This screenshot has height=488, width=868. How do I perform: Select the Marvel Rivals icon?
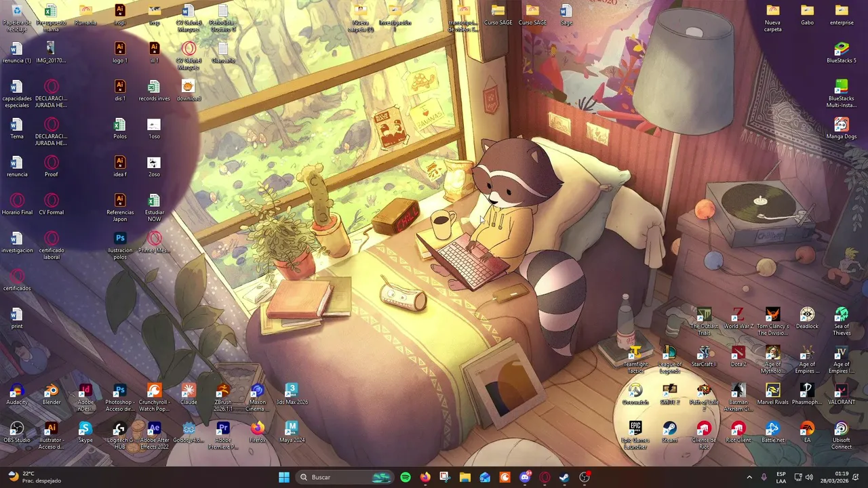coord(772,394)
